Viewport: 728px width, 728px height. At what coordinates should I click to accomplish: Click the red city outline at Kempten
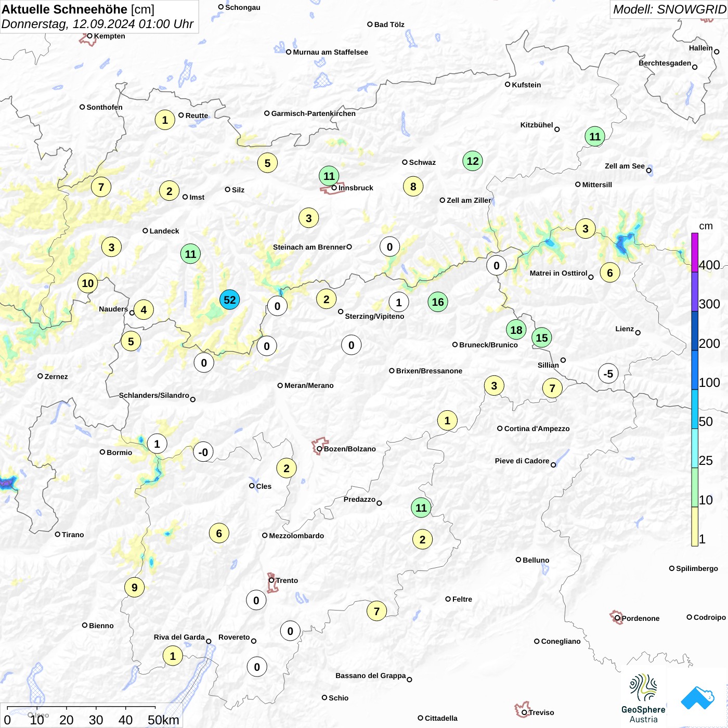coord(88,39)
